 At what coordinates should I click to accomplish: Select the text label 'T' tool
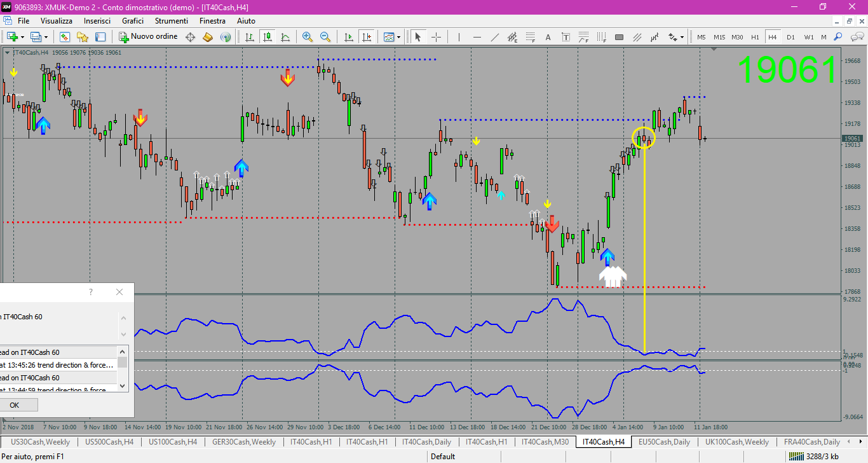566,37
